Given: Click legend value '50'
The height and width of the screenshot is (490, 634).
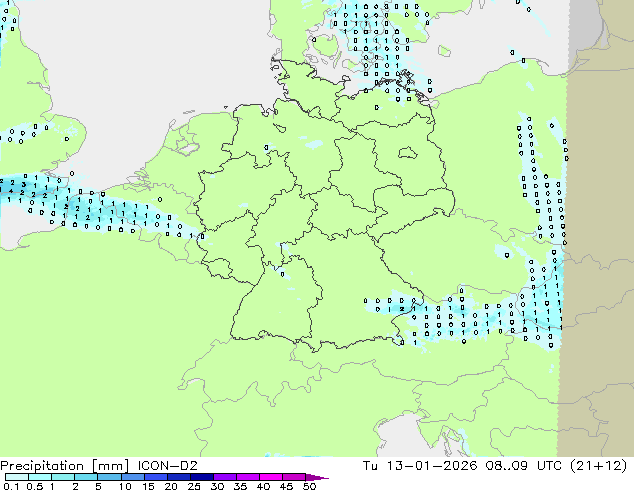Looking at the screenshot, I should [x=309, y=486].
